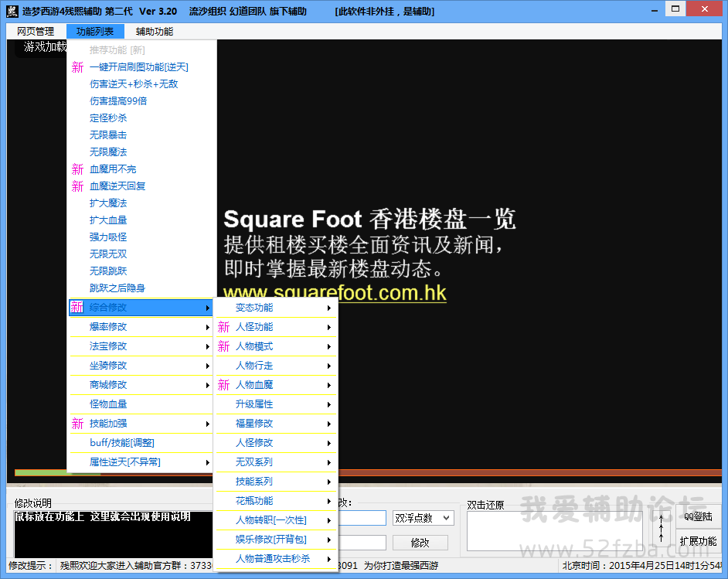Image resolution: width=728 pixels, height=579 pixels.
Task: Open 人物普通攻击秒杀 submenu
Action: (275, 559)
